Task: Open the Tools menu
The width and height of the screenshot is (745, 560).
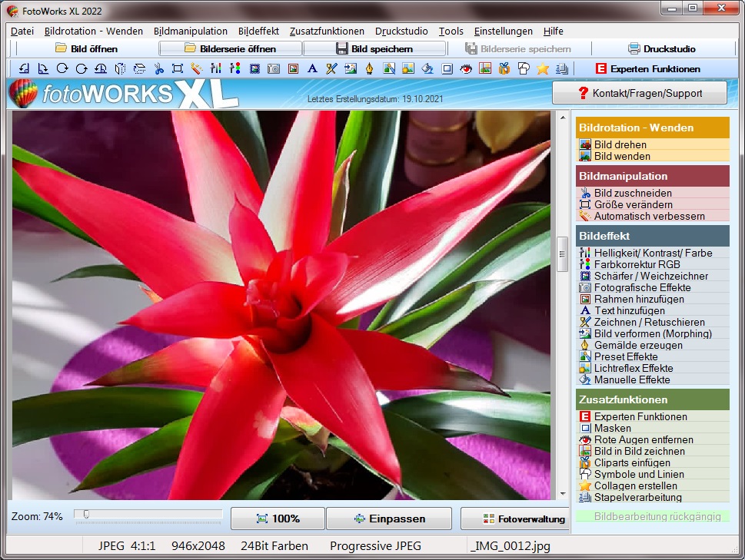Action: click(451, 31)
